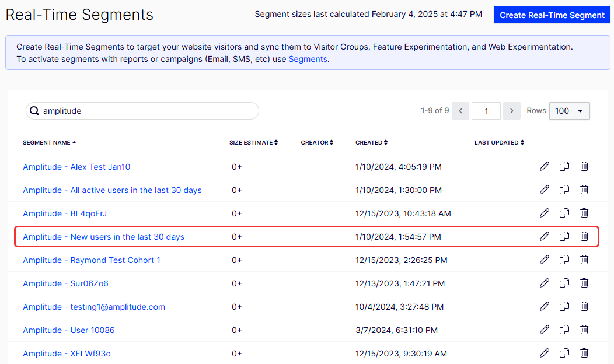Delete Amplitude - Alex Test Jan10 segment
Screen dimensions: 614x364
[584, 166]
